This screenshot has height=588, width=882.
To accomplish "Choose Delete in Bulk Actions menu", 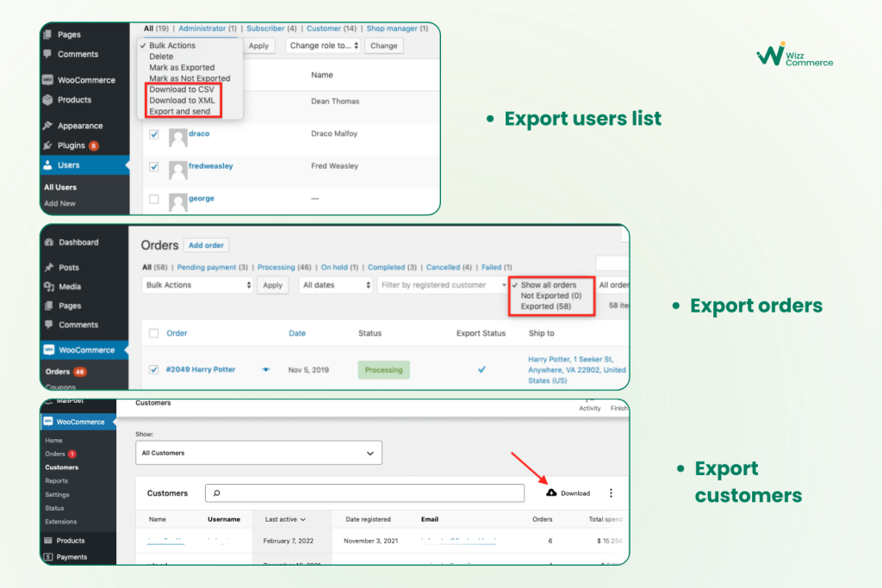I will tap(161, 56).
